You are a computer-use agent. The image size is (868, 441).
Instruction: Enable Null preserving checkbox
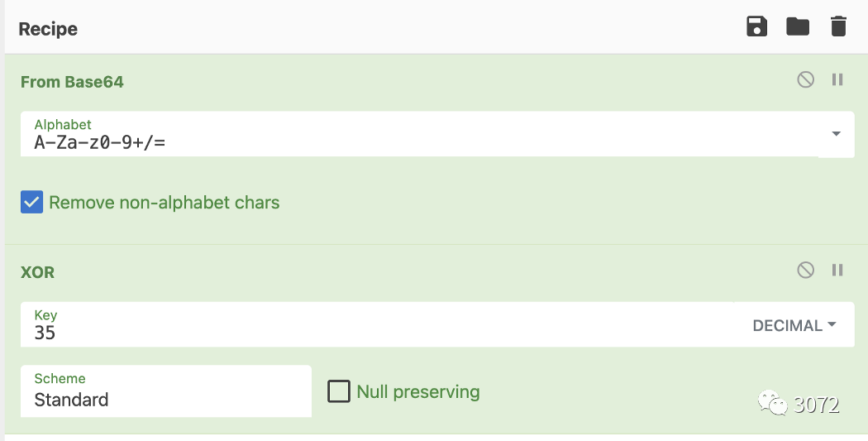coord(339,391)
